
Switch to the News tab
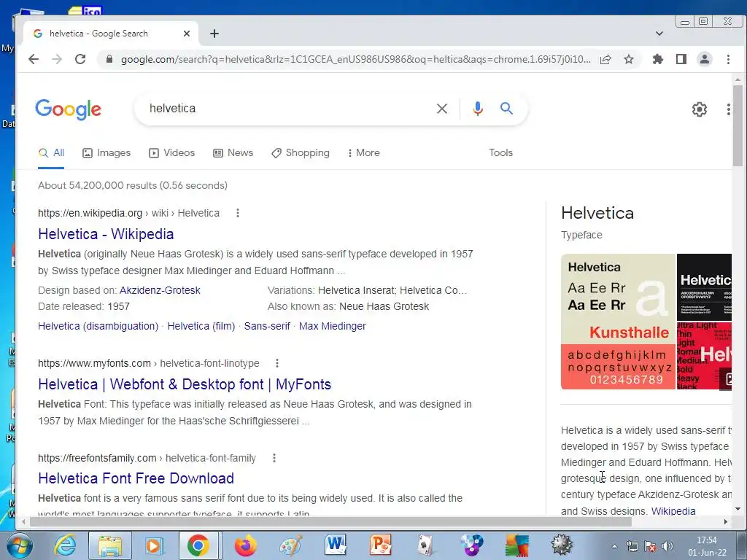(233, 153)
